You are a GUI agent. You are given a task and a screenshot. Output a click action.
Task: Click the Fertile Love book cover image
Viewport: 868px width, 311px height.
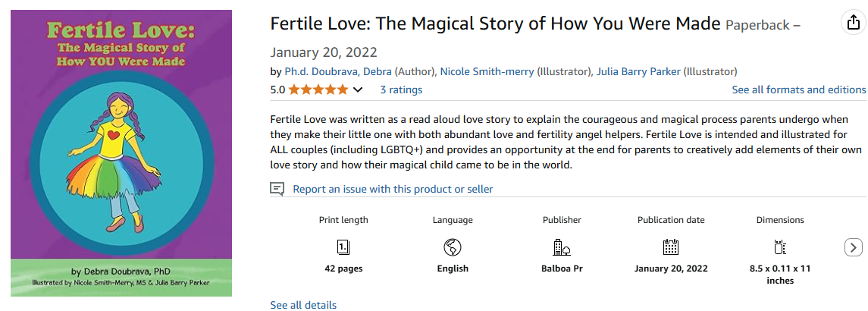click(x=121, y=152)
